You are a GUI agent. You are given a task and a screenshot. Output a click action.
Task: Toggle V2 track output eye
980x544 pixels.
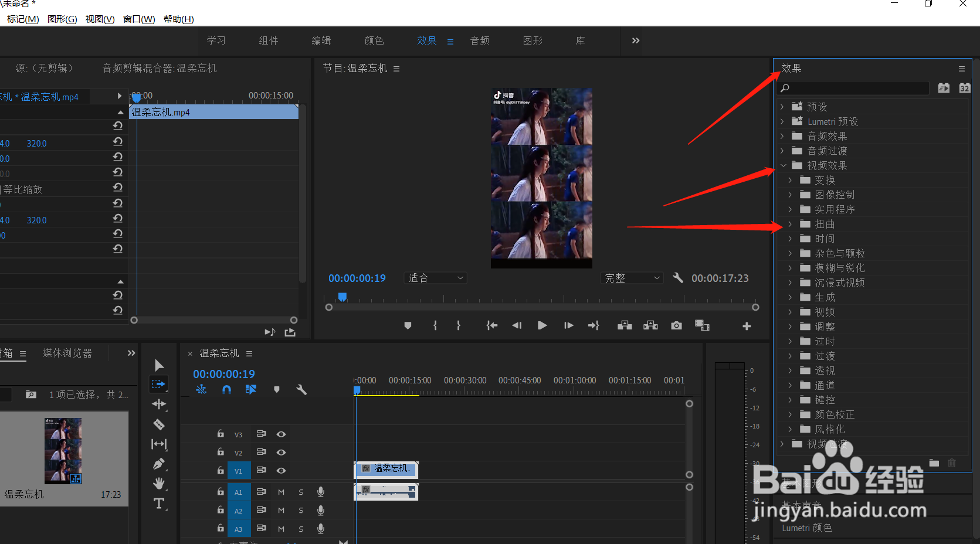coord(282,453)
